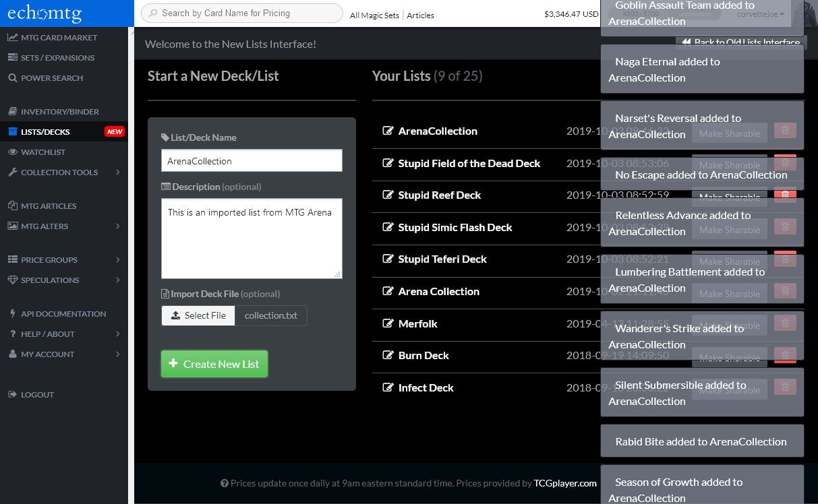
Task: Click edit icon for Stupid Reef Deck
Action: pyautogui.click(x=388, y=195)
